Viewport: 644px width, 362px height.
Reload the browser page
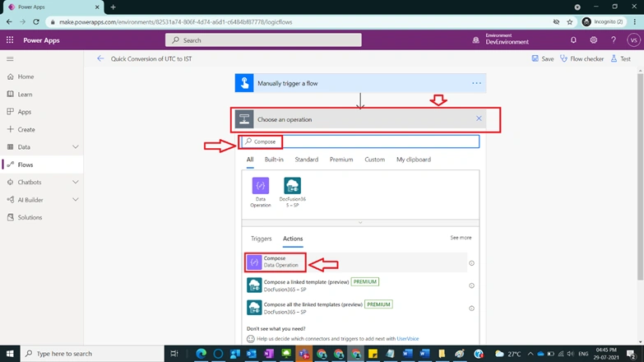[36, 21]
